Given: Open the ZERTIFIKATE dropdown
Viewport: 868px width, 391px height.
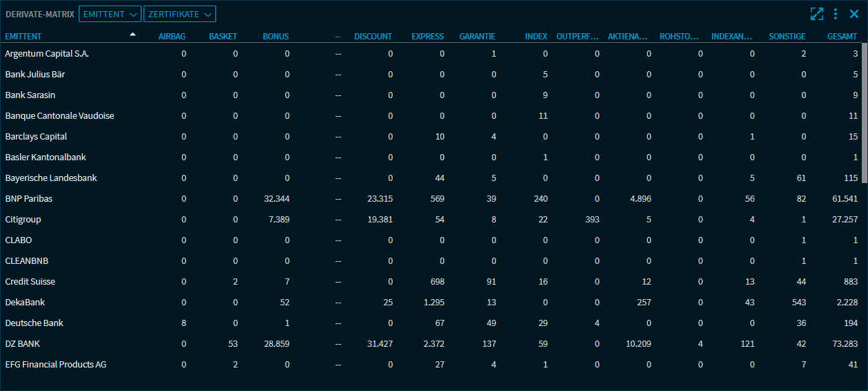Looking at the screenshot, I should point(179,14).
